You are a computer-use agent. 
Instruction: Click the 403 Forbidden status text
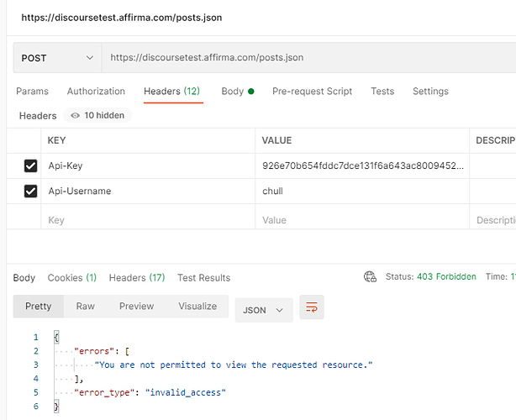click(446, 276)
